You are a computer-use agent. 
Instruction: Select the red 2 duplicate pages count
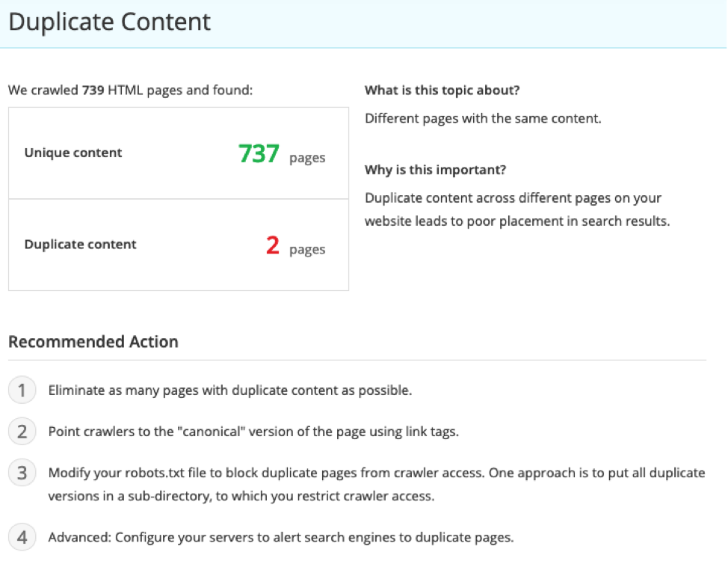click(x=273, y=245)
